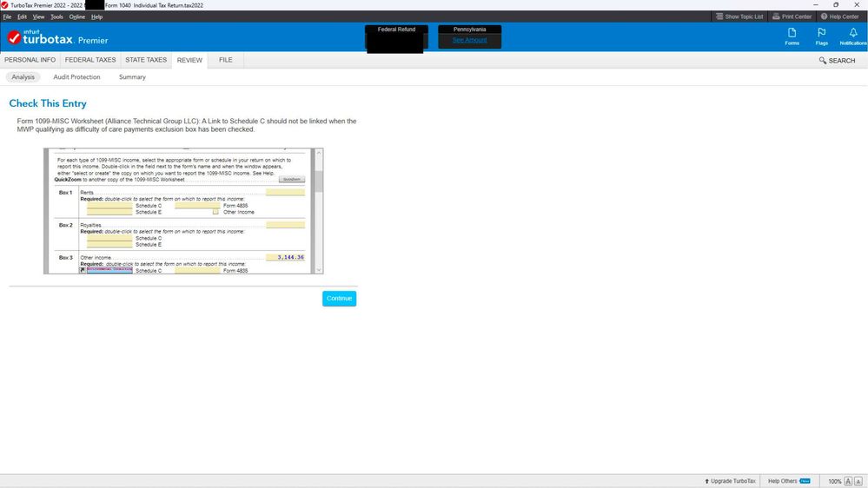The height and width of the screenshot is (488, 868).
Task: Open the Forms view icon
Action: tap(792, 36)
